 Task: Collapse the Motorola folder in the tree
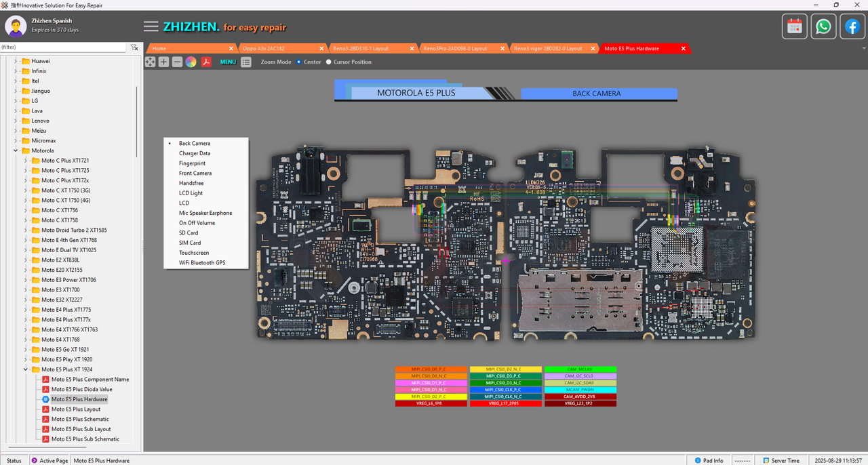click(x=16, y=150)
